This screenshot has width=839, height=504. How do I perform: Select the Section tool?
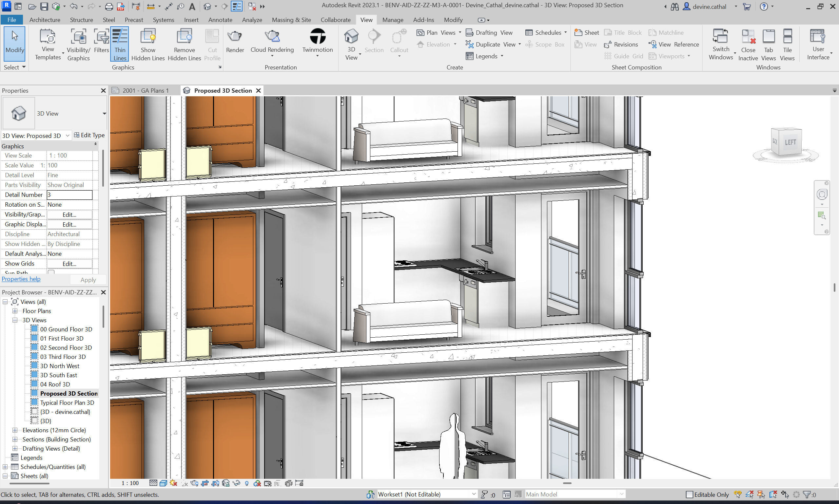[x=374, y=43]
